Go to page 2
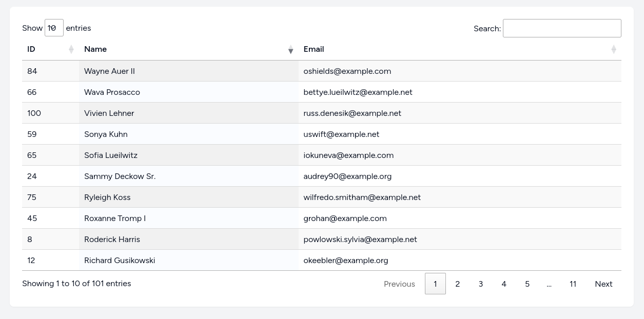This screenshot has height=319, width=644. [x=457, y=284]
